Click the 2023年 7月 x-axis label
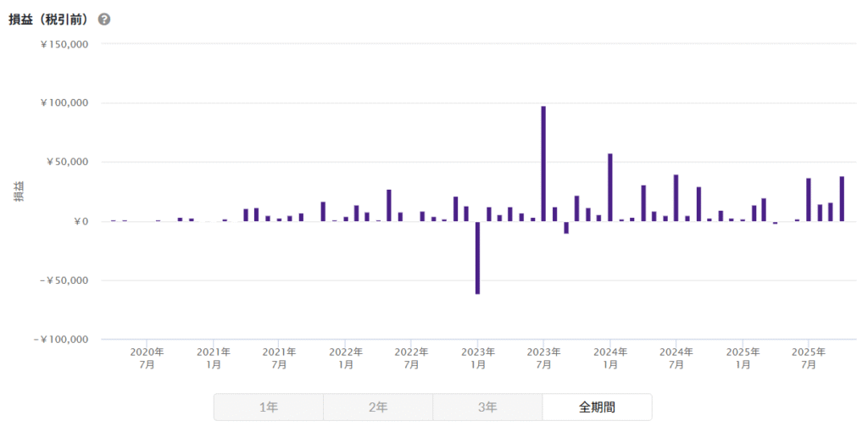 (543, 357)
